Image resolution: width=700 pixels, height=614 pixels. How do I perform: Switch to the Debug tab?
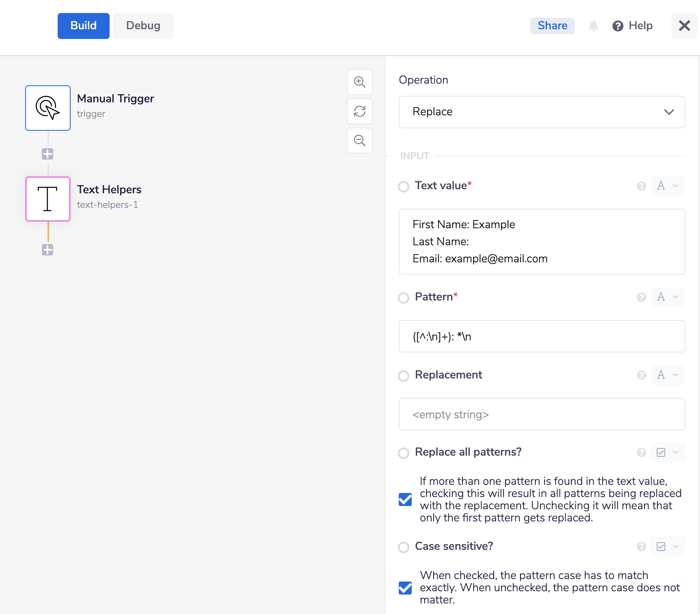click(143, 26)
